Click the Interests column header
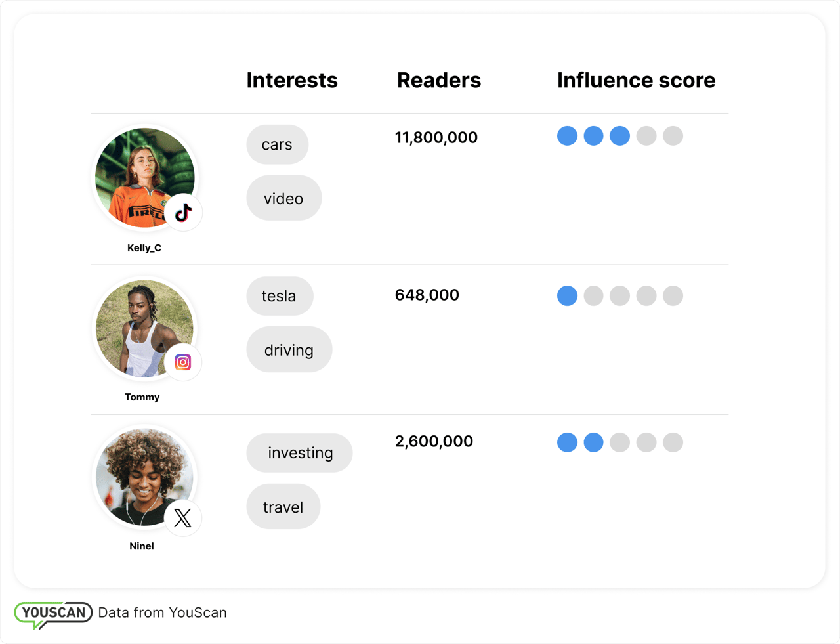The height and width of the screenshot is (644, 840). 292,80
